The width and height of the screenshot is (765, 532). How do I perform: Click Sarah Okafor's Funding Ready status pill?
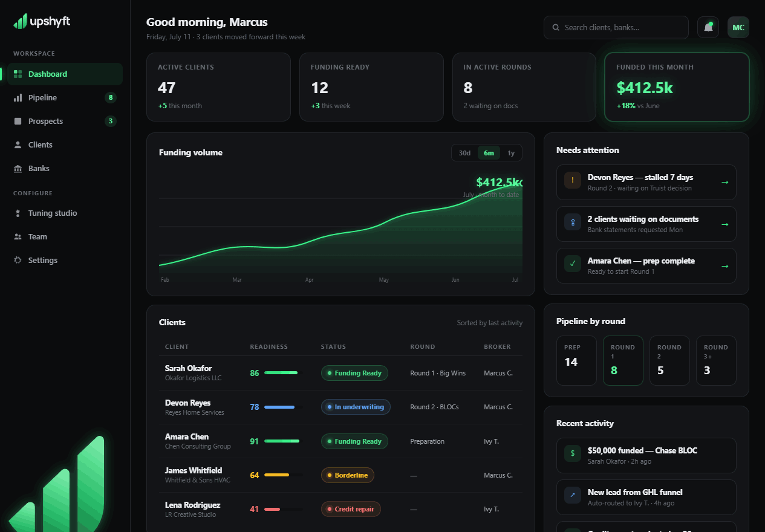354,373
